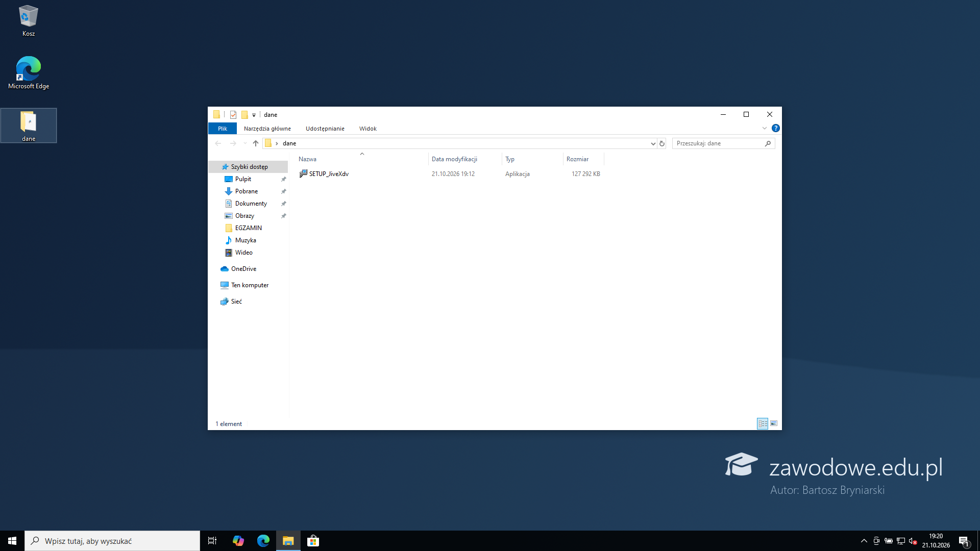Open Windows Start menu
The width and height of the screenshot is (980, 551).
(x=12, y=541)
